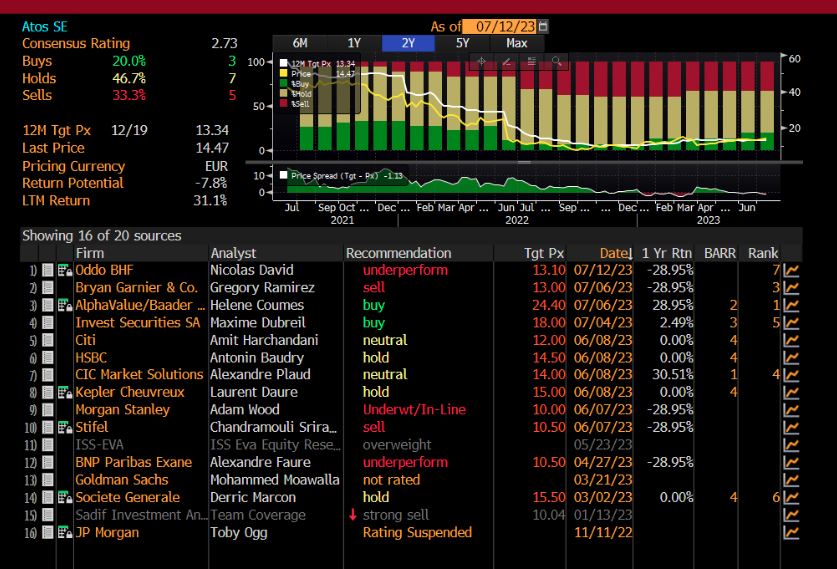Click the document icon in the Goldman Sachs row

[48, 480]
